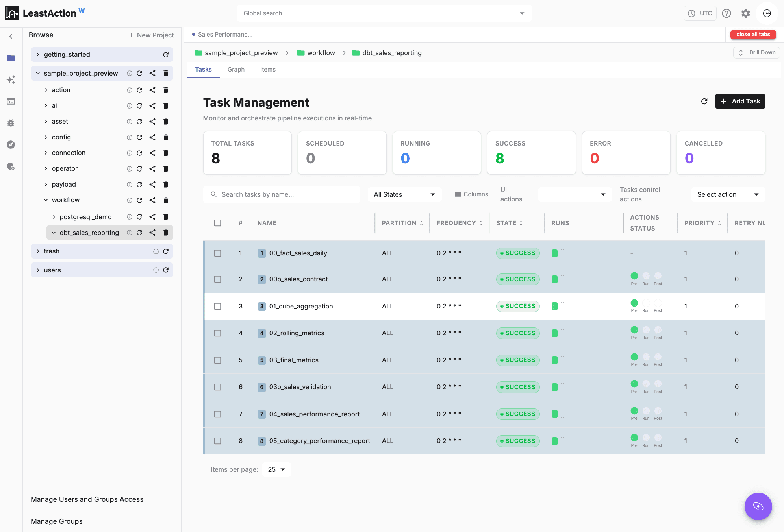Click the green run indicator for 00_fact_sales_daily
This screenshot has height=532, width=784.
(x=554, y=253)
